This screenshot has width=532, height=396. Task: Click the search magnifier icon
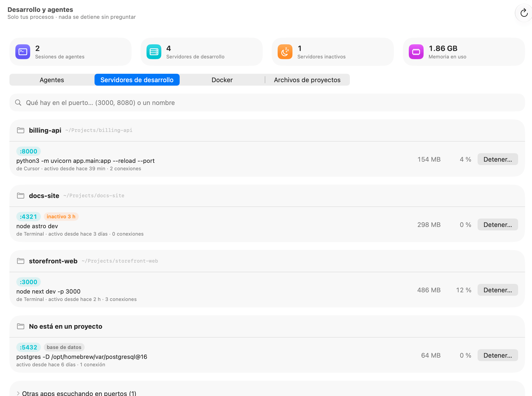(x=18, y=102)
